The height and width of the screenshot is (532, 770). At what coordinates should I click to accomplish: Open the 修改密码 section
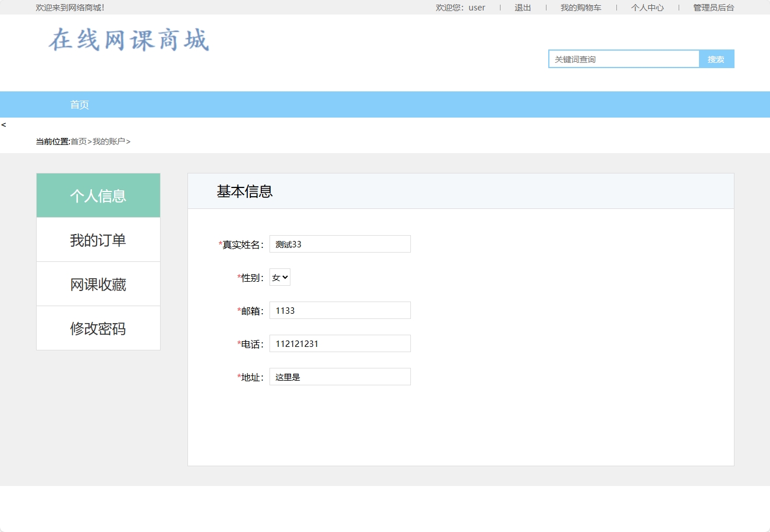pyautogui.click(x=98, y=328)
